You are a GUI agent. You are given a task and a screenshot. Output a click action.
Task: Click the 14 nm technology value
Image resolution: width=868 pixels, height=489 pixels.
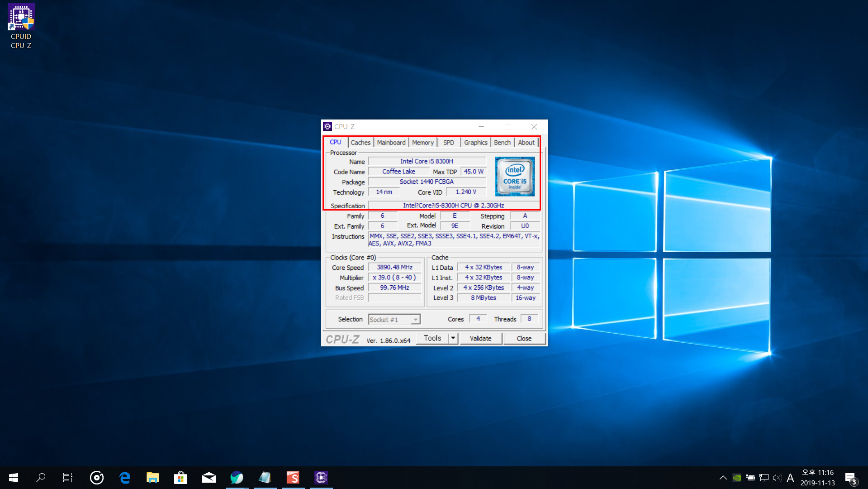(x=384, y=192)
